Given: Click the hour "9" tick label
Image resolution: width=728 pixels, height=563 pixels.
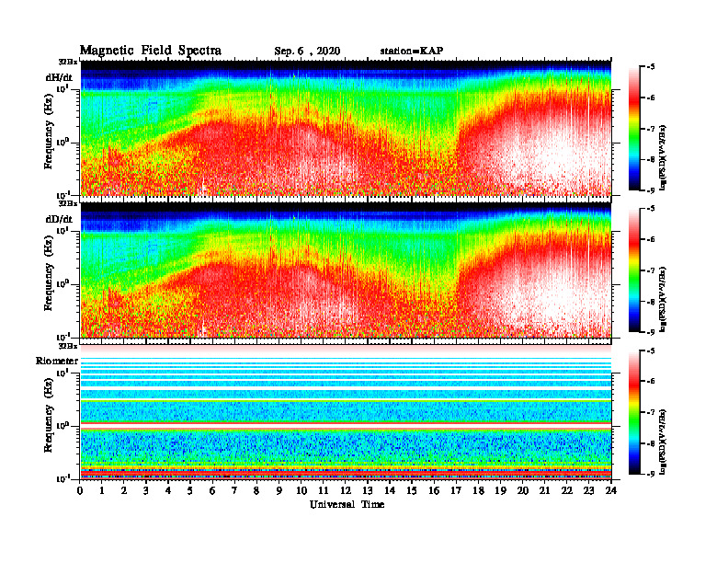Looking at the screenshot, I should pyautogui.click(x=279, y=491).
